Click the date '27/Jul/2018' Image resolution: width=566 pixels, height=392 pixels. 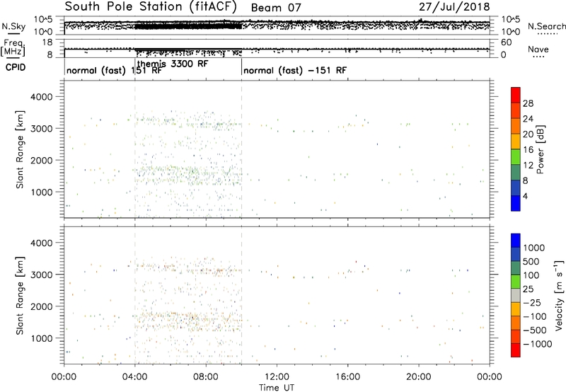coord(454,7)
